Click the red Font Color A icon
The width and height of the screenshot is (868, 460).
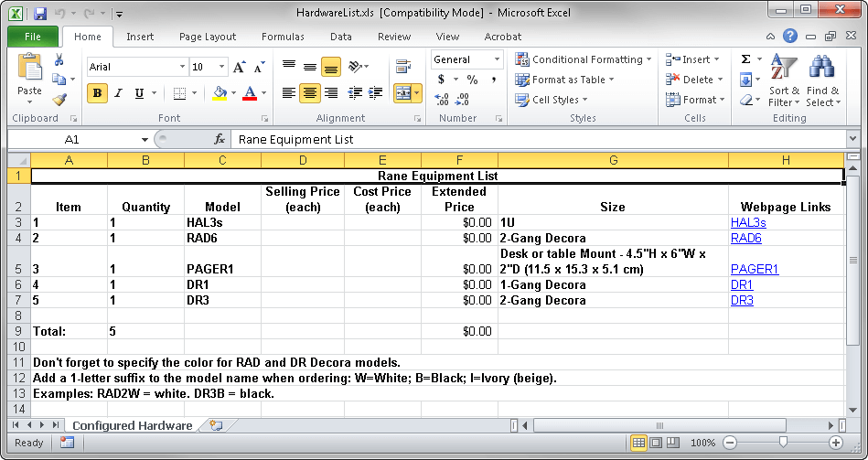(250, 93)
